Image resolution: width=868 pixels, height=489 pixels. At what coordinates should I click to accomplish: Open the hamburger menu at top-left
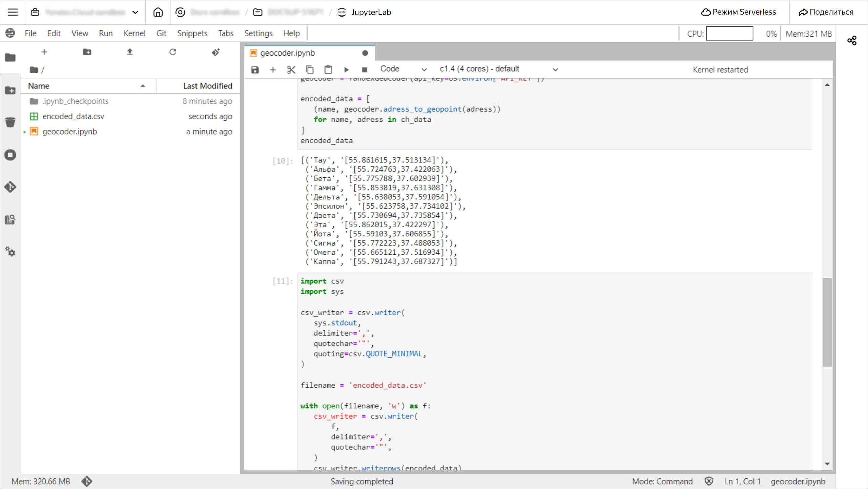tap(13, 12)
